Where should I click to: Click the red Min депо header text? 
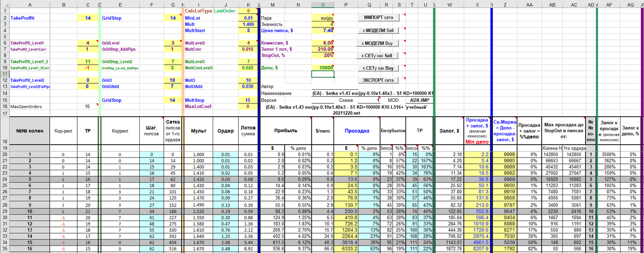[x=477, y=142]
